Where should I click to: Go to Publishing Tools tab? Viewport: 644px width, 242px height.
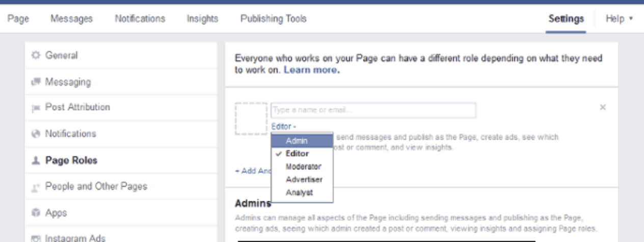coord(274,19)
